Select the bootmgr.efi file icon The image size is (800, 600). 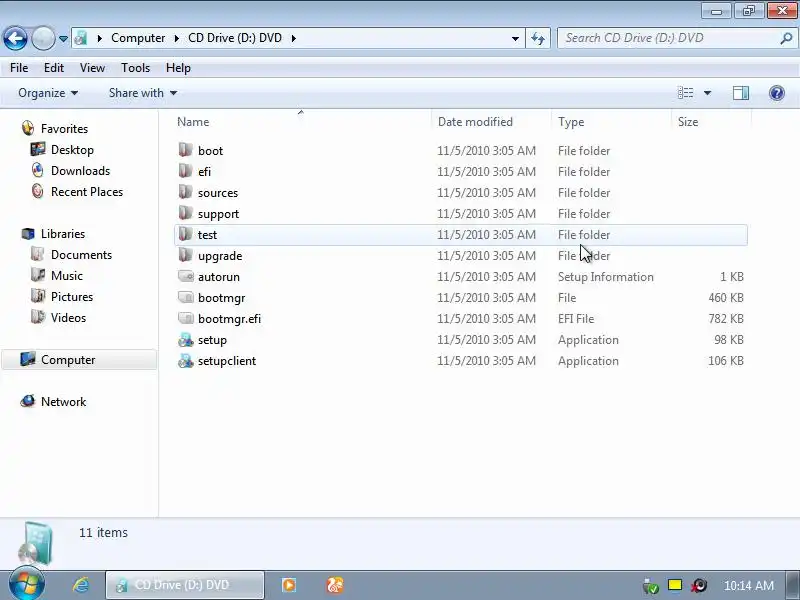(x=186, y=318)
